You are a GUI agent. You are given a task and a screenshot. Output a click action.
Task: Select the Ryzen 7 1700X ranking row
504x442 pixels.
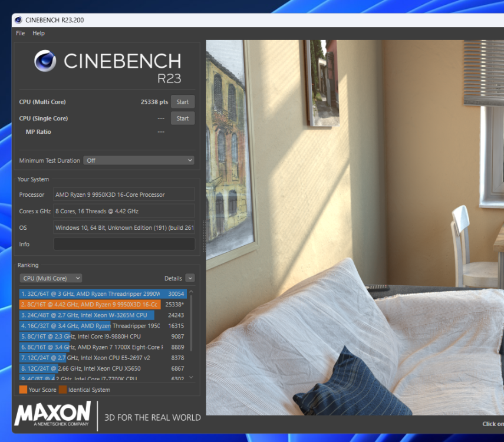(x=103, y=347)
